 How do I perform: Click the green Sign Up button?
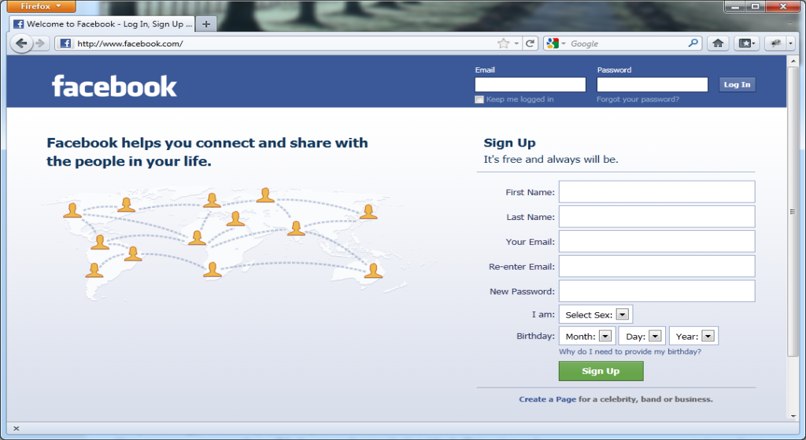click(x=601, y=371)
